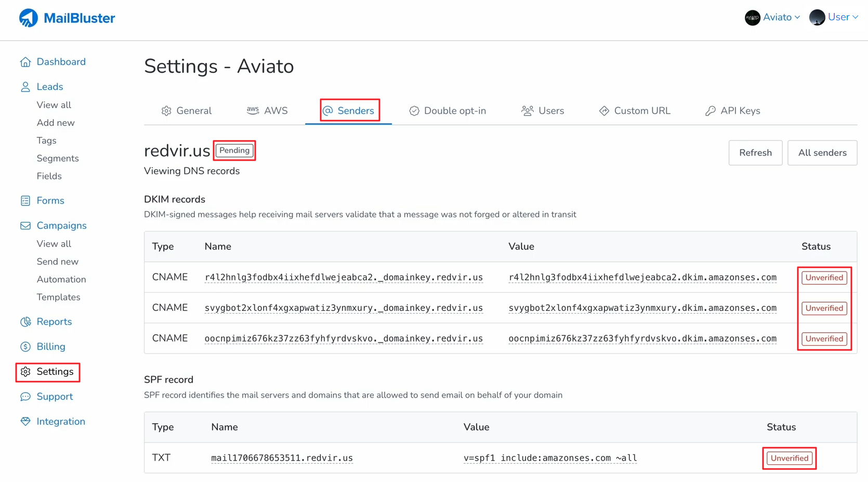Click the Dashboard home icon
Image resolution: width=868 pixels, height=482 pixels.
point(25,62)
